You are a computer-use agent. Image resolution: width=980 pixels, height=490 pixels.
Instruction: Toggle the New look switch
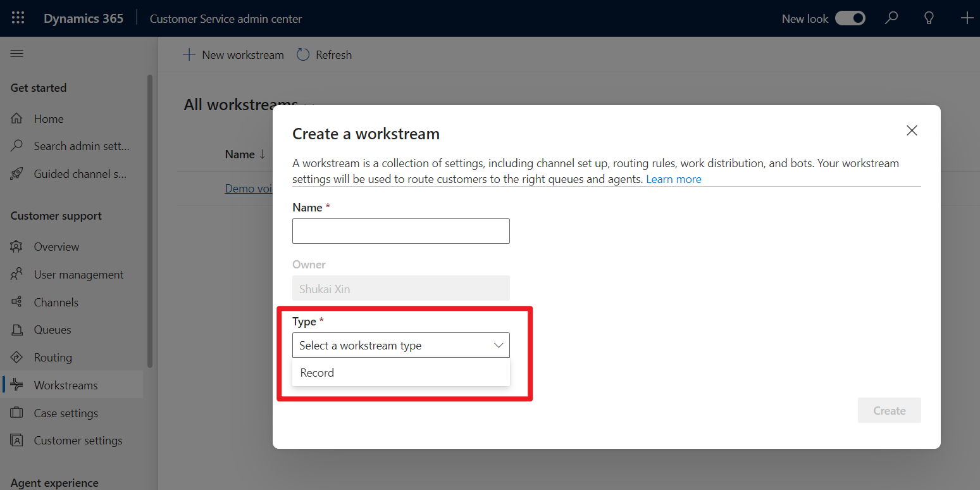coord(850,18)
